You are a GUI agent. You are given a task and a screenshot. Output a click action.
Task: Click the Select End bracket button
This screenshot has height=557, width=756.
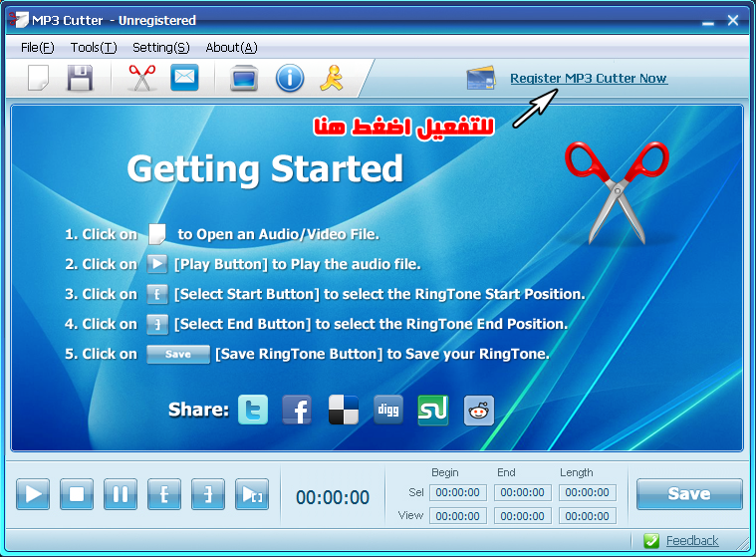(208, 494)
